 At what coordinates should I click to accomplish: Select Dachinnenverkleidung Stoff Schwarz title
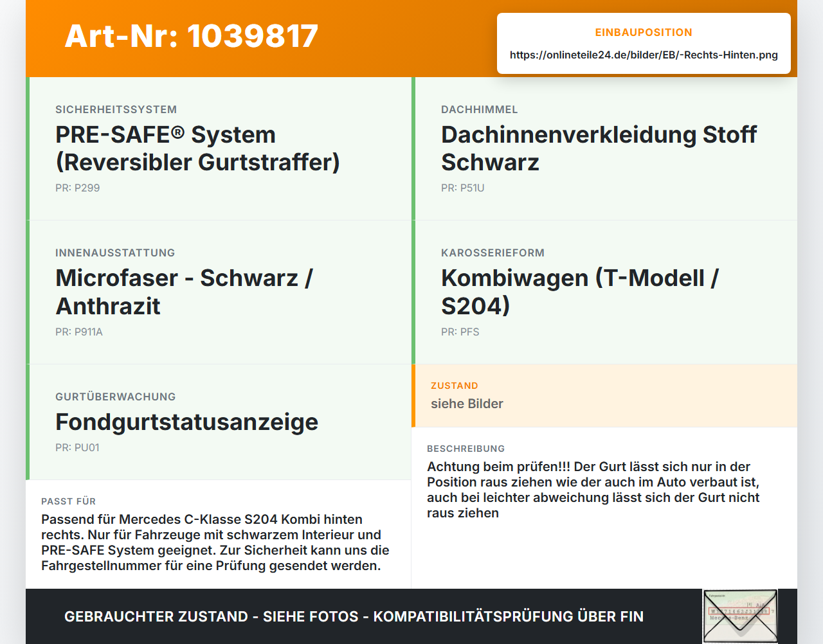click(599, 148)
